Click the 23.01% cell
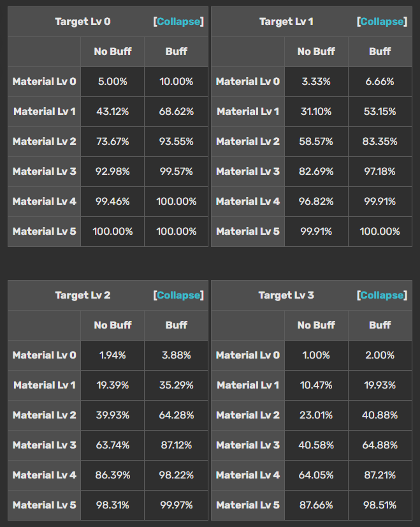The height and width of the screenshot is (527, 420). 316,415
